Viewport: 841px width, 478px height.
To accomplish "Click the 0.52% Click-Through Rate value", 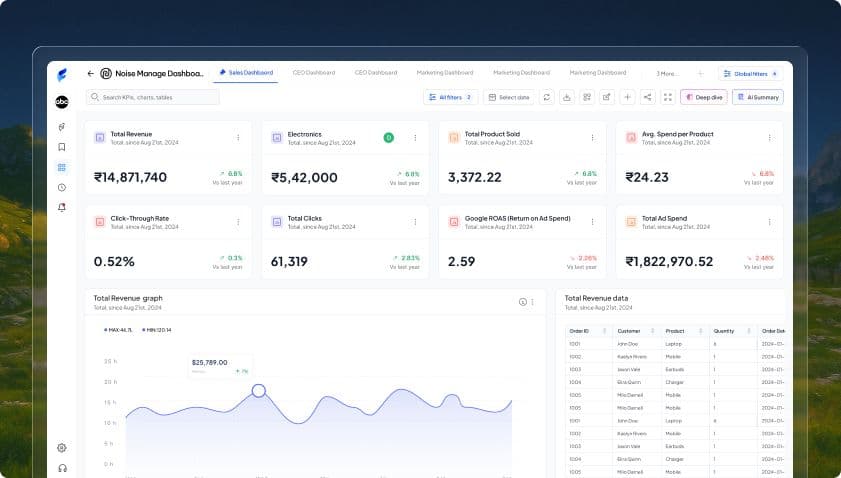I will pyautogui.click(x=114, y=261).
